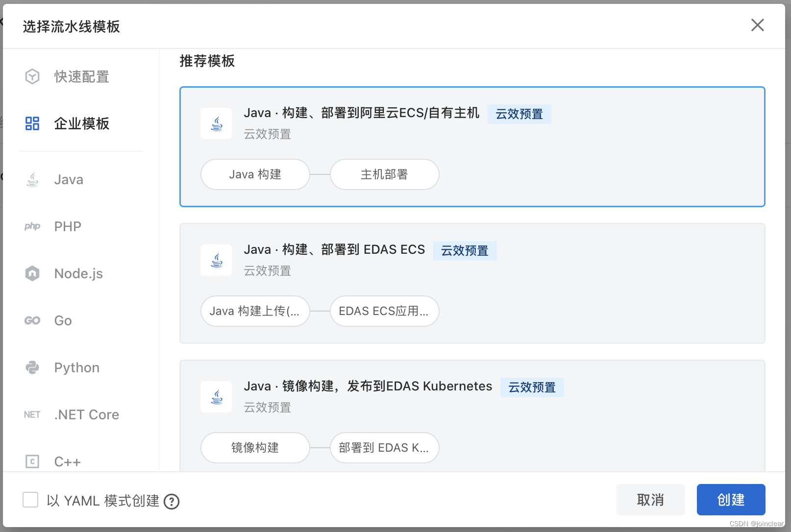
Task: Click the 快速配置 hexagon icon
Action: click(32, 76)
